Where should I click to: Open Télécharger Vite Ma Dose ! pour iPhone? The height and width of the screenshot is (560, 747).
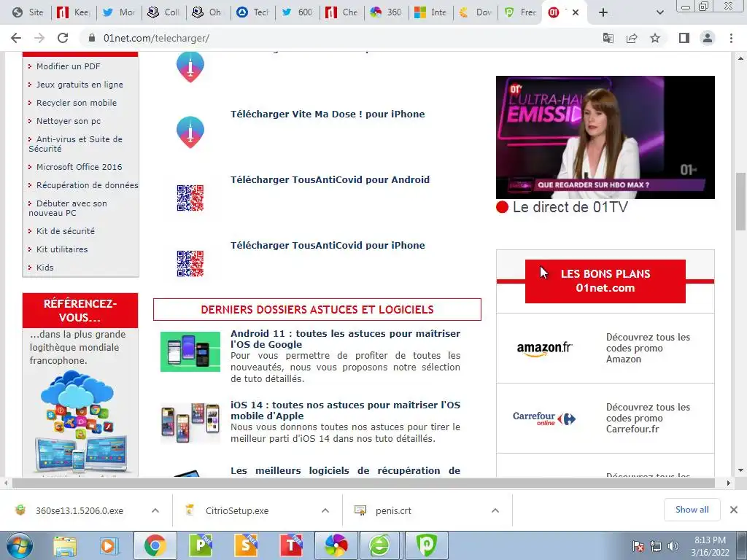[328, 114]
